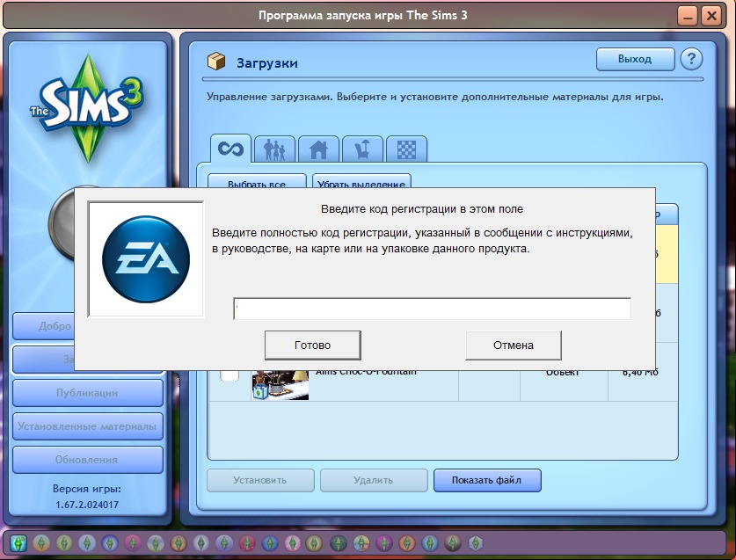Open the house lots downloads tab
Image resolution: width=736 pixels, height=560 pixels.
[x=318, y=149]
